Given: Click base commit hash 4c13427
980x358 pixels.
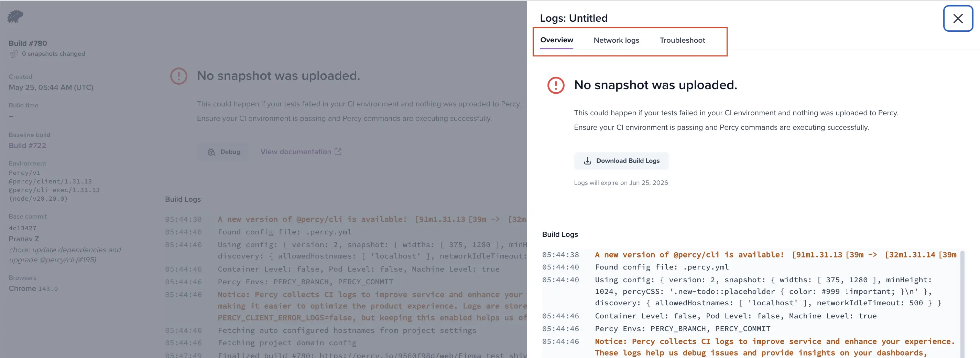Looking at the screenshot, I should tap(22, 228).
